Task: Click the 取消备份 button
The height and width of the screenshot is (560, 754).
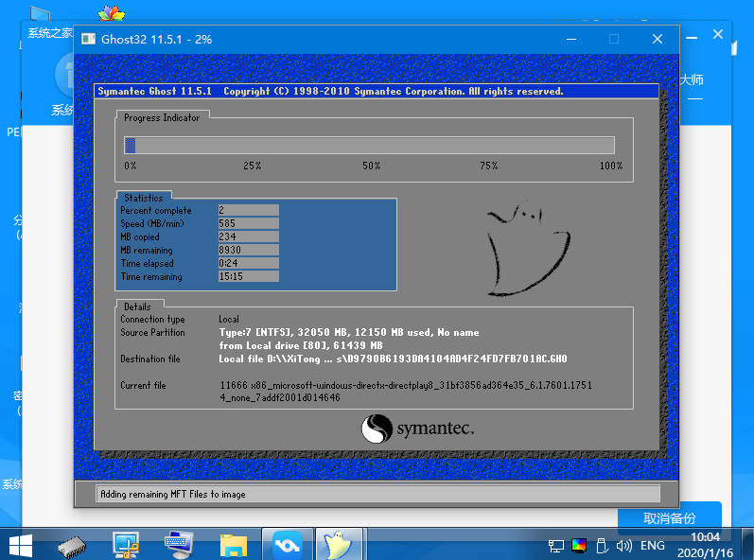Action: click(669, 518)
